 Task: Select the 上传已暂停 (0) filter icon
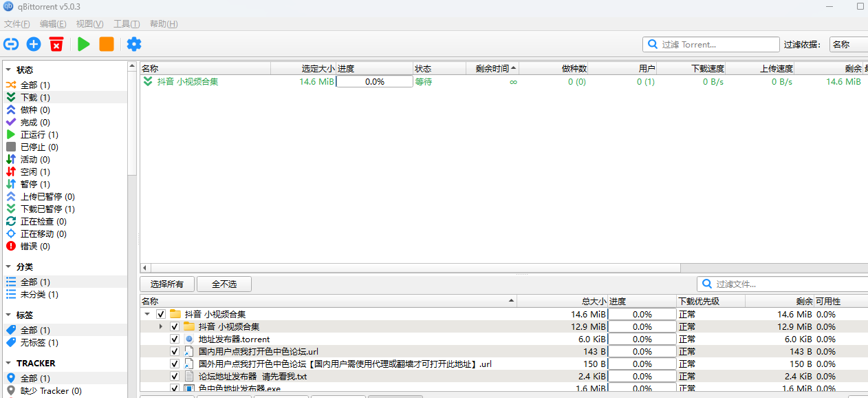pos(11,196)
